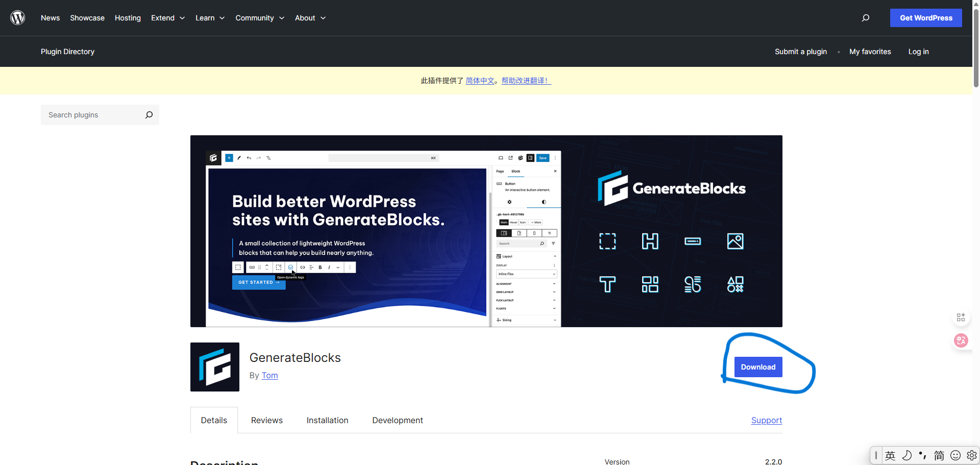980x465 pixels.
Task: Open the plugin author link Tom
Action: [269, 375]
